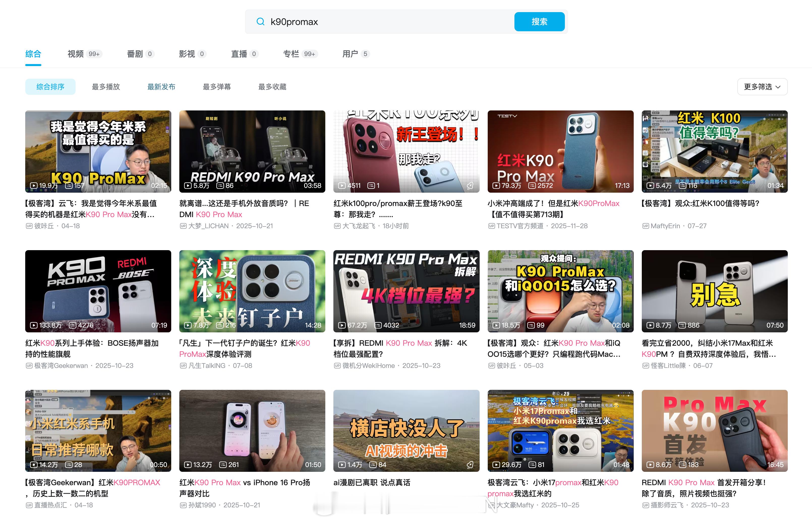Click the play-count icon next to 5.8万
The image size is (812, 524).
[188, 186]
